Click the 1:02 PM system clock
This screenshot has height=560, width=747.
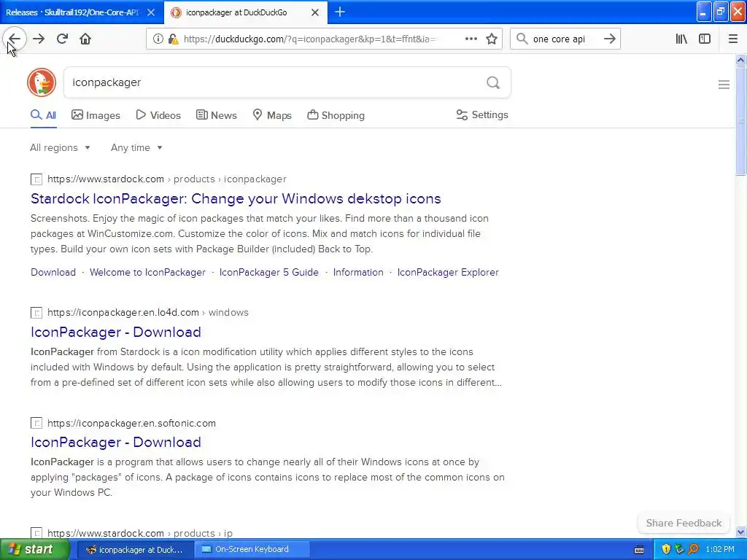[x=720, y=550]
